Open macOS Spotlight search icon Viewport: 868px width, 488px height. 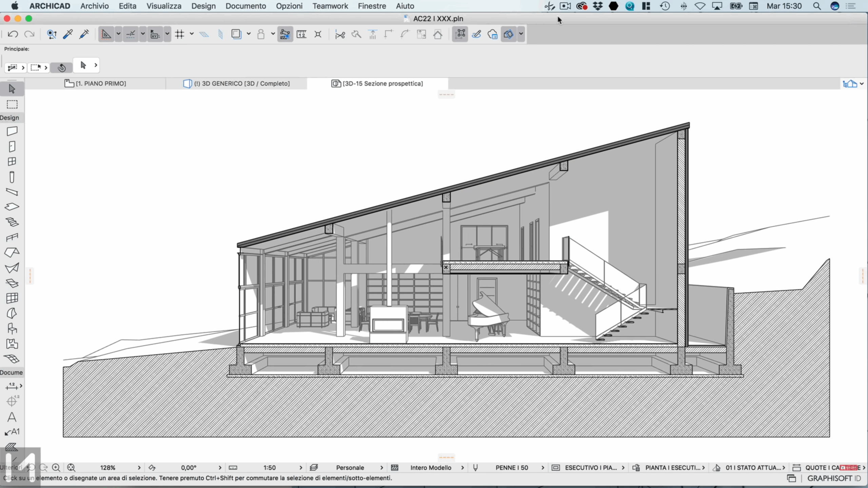click(x=817, y=6)
